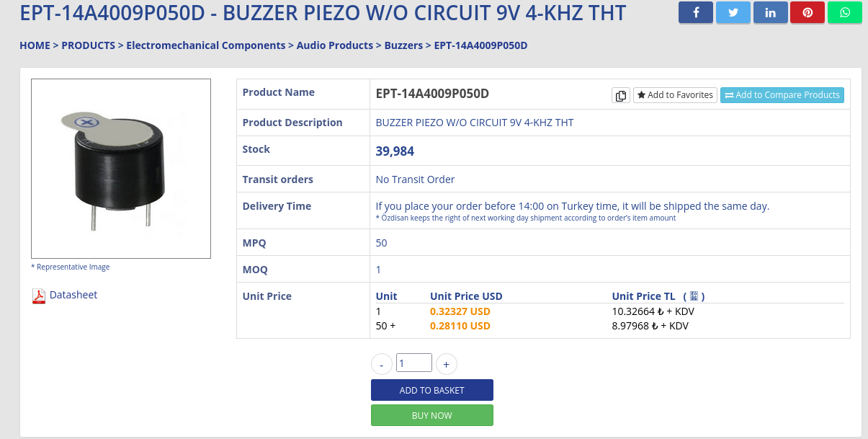Increase quantity with the plus button
The height and width of the screenshot is (439, 868).
[447, 365]
